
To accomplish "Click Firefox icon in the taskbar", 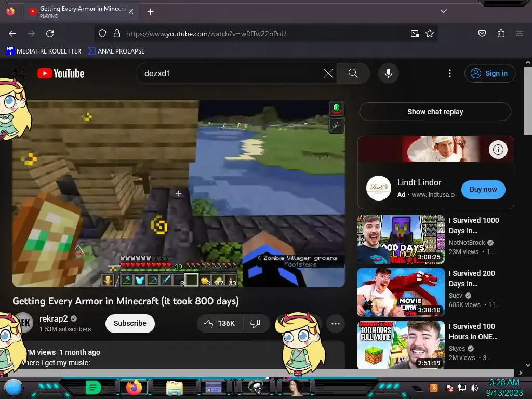I will (134, 387).
